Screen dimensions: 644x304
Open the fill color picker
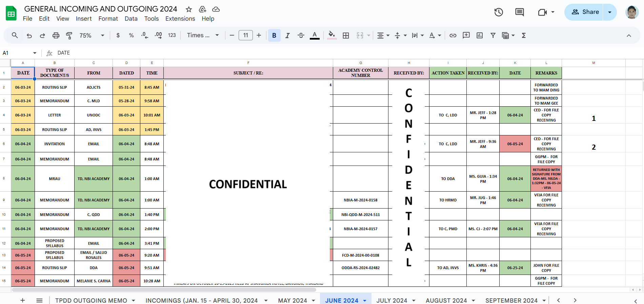tap(332, 35)
